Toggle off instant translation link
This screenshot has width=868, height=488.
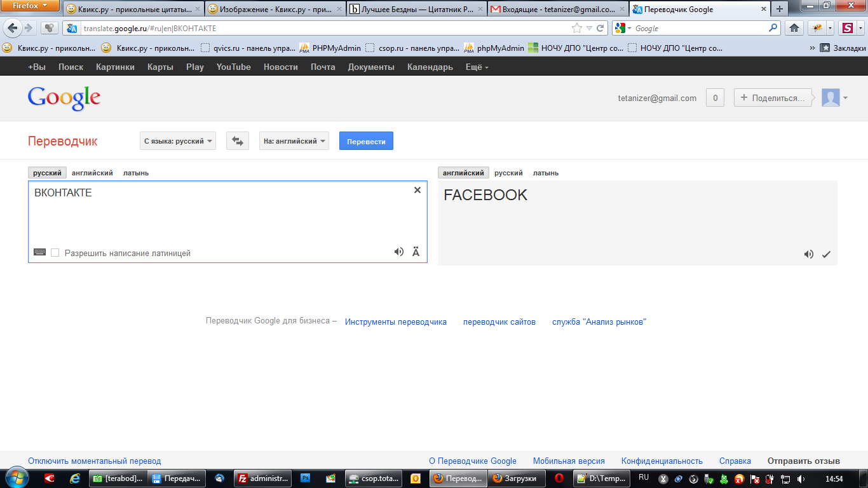95,461
